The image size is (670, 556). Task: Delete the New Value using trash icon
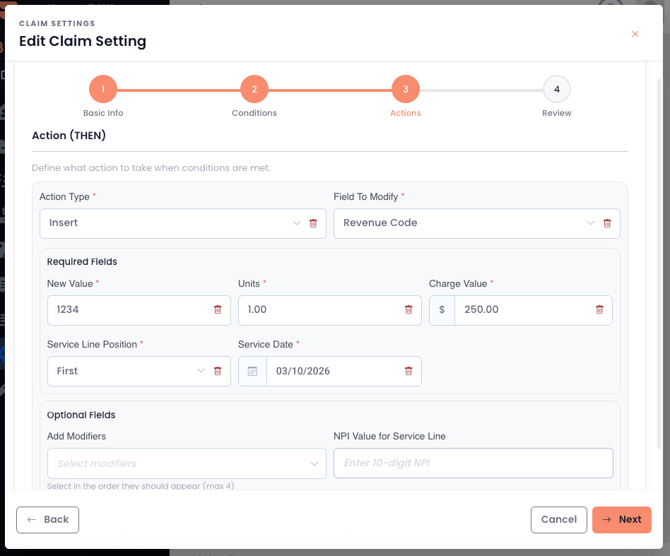[218, 310]
